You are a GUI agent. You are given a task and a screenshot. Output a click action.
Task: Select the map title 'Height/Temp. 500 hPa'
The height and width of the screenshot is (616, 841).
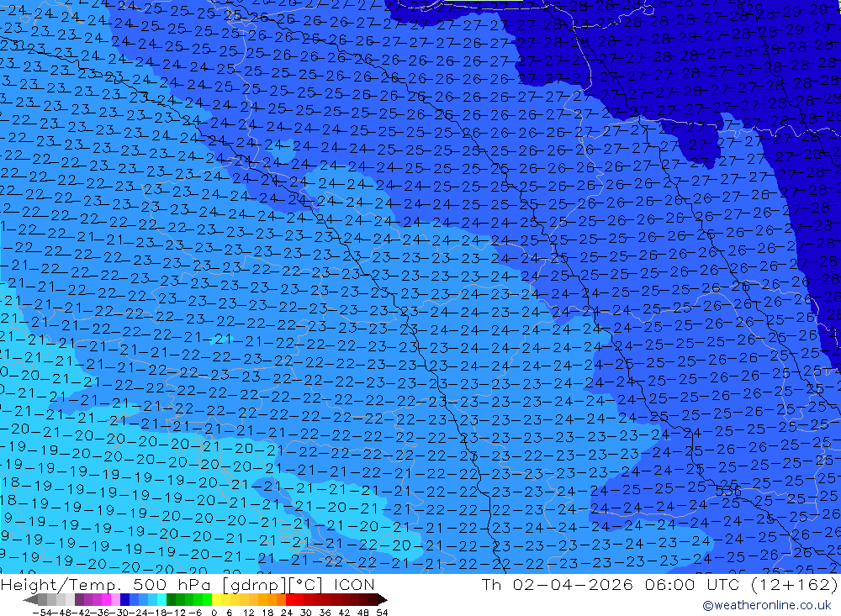[x=108, y=584]
